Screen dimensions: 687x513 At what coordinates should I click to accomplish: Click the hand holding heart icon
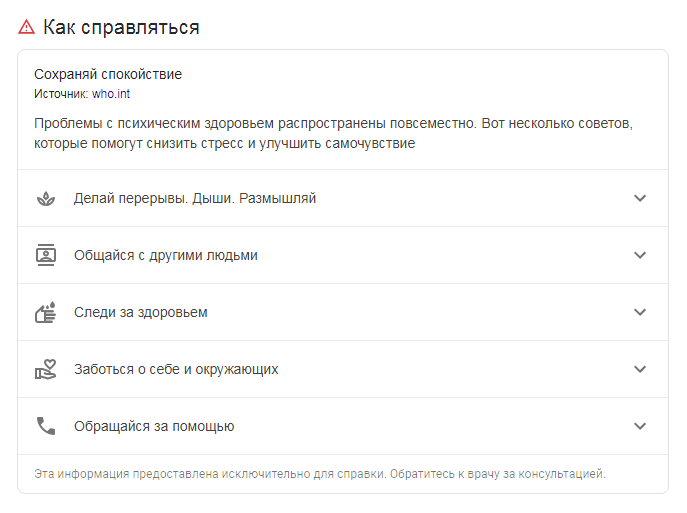point(46,369)
